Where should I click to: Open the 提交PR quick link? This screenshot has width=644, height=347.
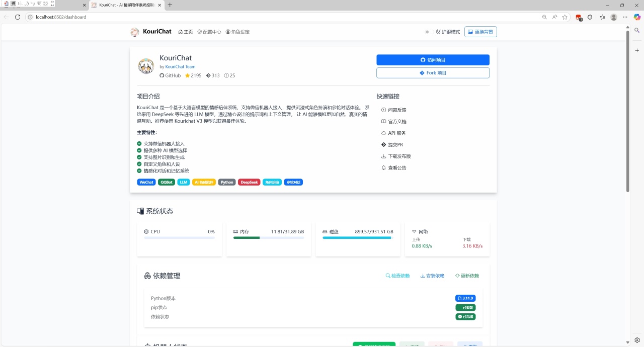pos(392,145)
